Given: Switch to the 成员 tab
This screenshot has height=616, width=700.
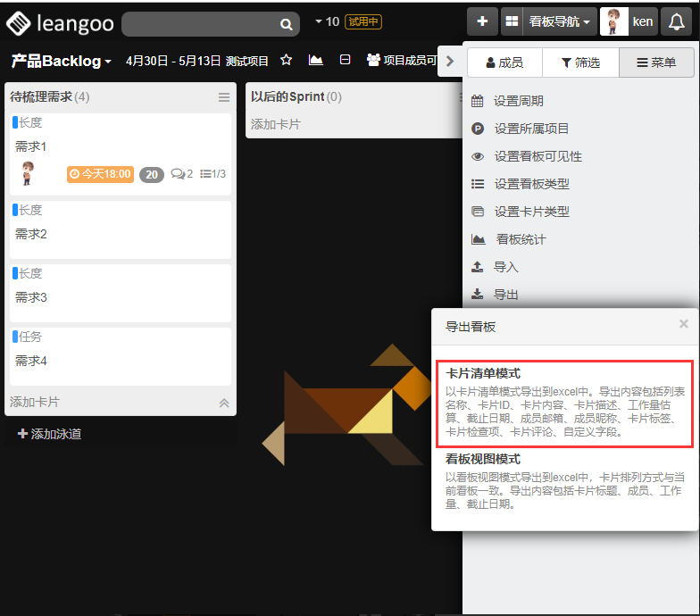Looking at the screenshot, I should (504, 62).
